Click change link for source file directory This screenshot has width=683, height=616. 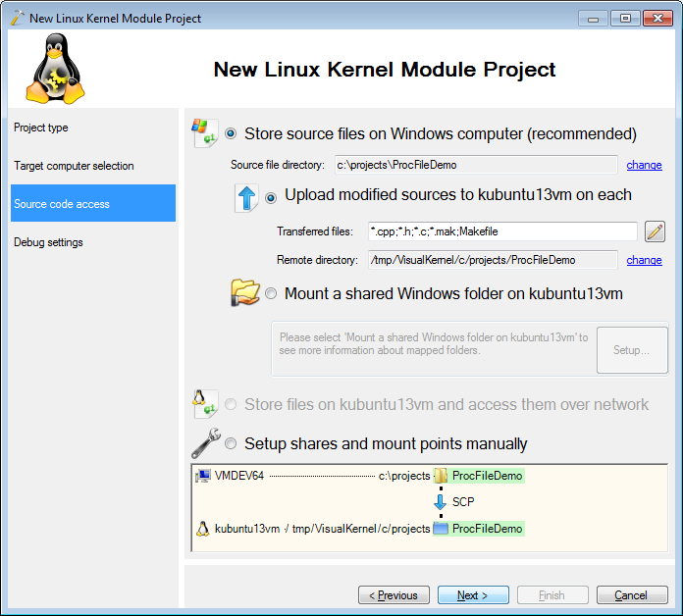[x=644, y=165]
